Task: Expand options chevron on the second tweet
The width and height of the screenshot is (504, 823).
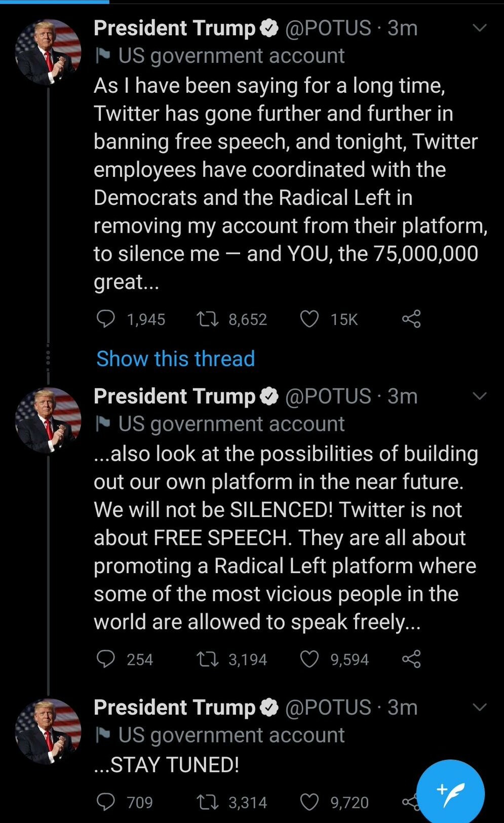Action: [479, 396]
